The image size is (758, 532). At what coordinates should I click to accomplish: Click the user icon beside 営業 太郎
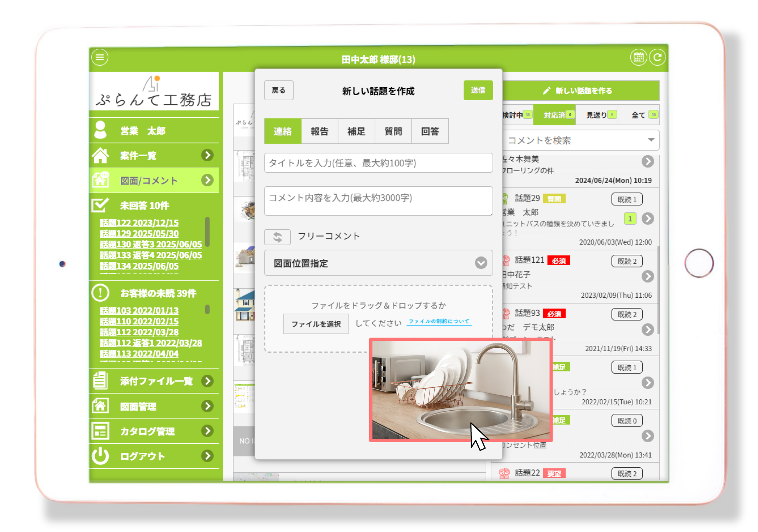click(100, 130)
